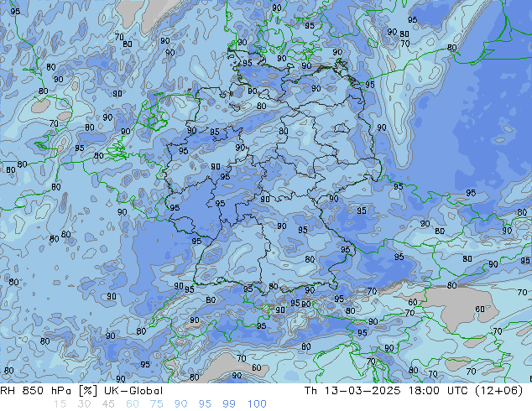Click the legend value '60' below the title
The width and height of the screenshot is (532, 411).
point(133,404)
